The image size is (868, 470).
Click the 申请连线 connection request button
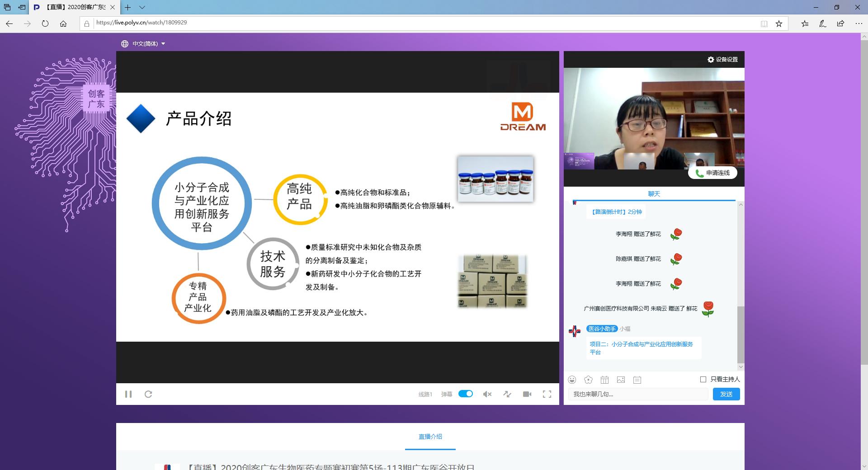click(x=712, y=173)
